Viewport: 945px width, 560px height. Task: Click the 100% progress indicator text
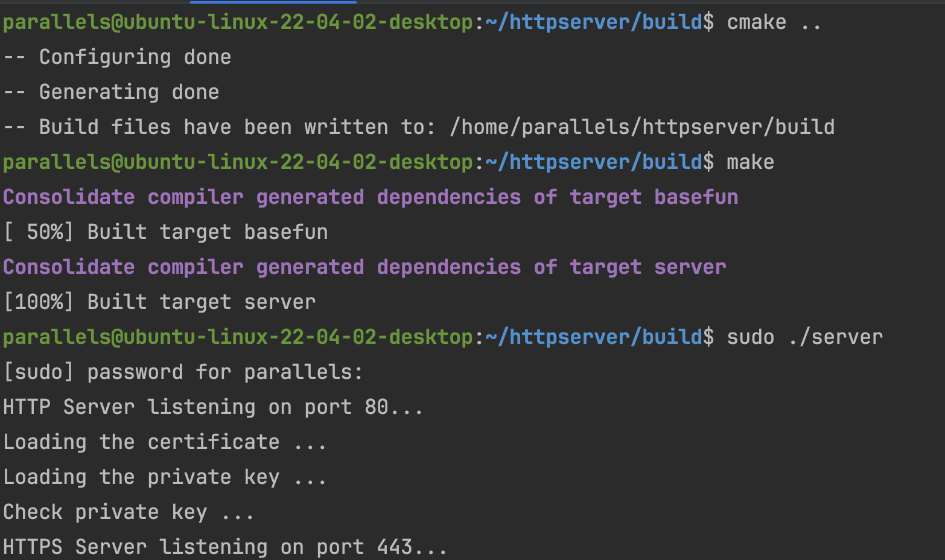pyautogui.click(x=40, y=302)
